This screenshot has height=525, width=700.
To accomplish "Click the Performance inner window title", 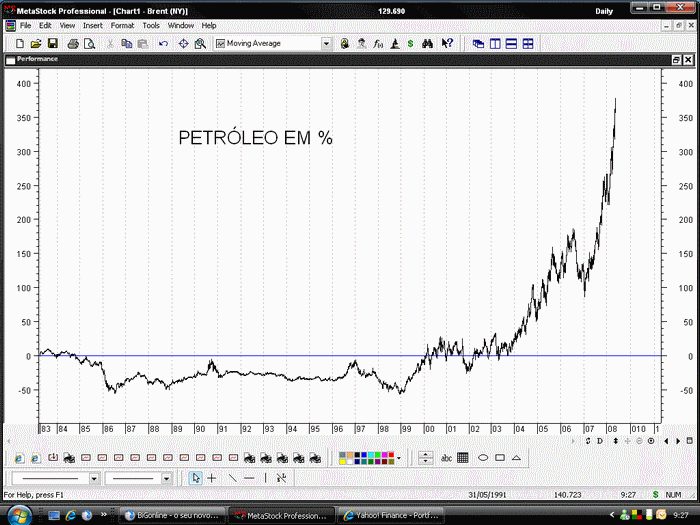I will pyautogui.click(x=38, y=58).
